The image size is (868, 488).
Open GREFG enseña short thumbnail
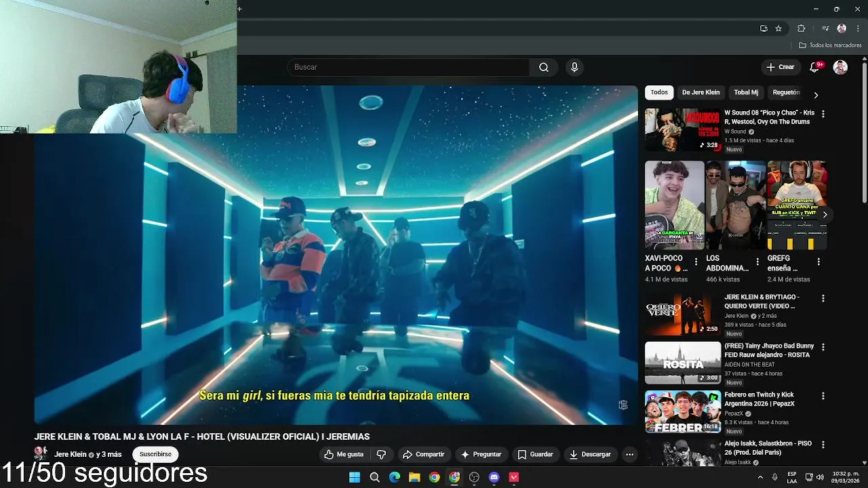797,205
